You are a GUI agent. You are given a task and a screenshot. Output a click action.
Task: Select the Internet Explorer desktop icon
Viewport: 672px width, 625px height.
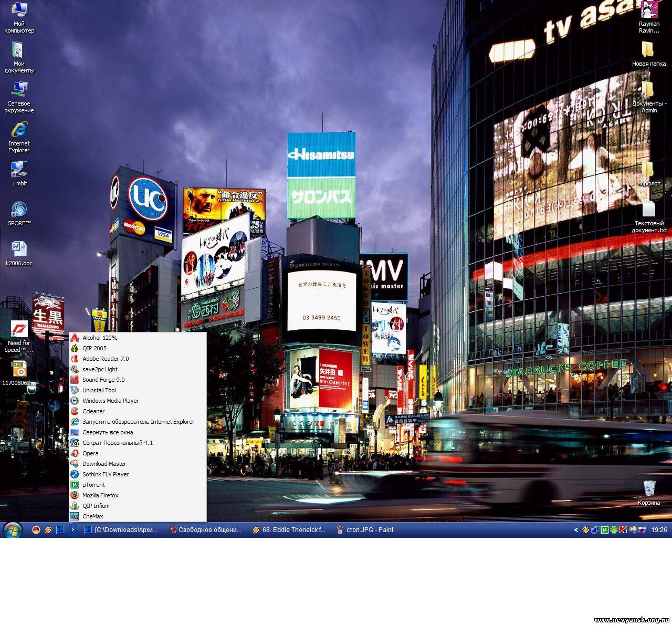19,137
